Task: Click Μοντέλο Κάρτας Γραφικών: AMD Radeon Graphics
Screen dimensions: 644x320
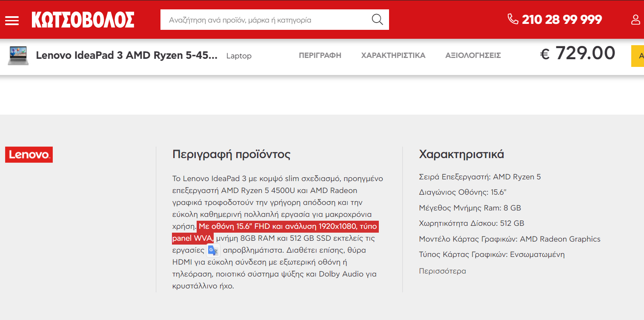Action: click(510, 239)
